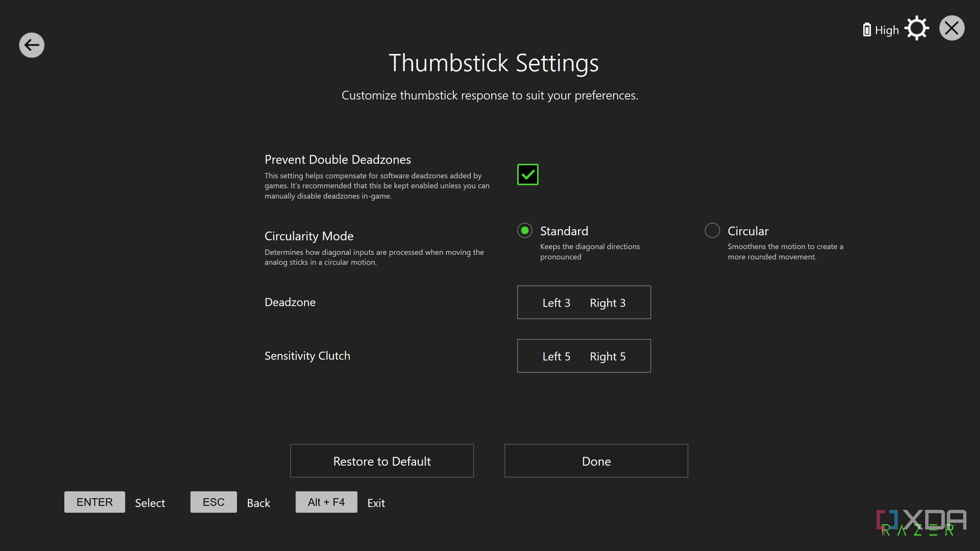The image size is (980, 551).
Task: Click 'Keeps the diagonal directions pronounced' description
Action: click(590, 251)
